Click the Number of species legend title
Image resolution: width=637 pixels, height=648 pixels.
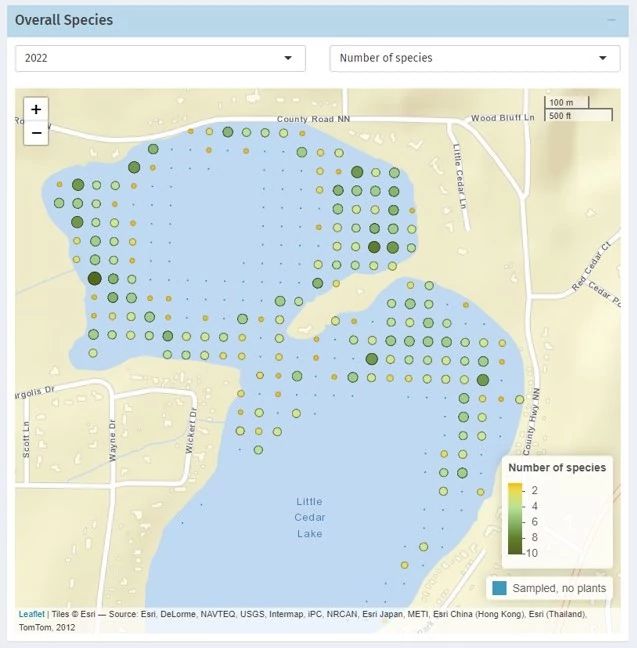(x=557, y=467)
